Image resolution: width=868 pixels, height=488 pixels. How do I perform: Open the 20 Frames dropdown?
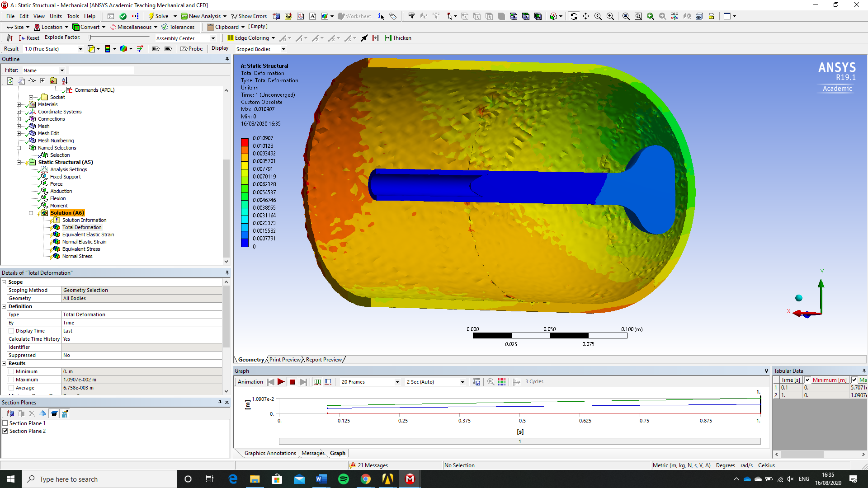pyautogui.click(x=397, y=382)
